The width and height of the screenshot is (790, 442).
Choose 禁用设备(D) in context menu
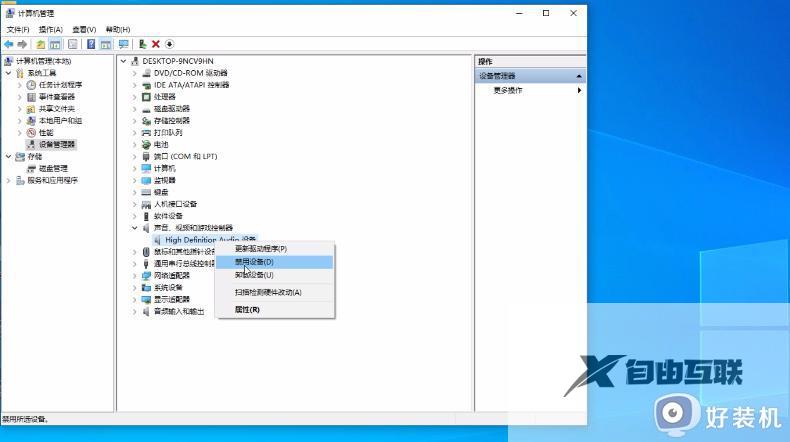coord(275,262)
